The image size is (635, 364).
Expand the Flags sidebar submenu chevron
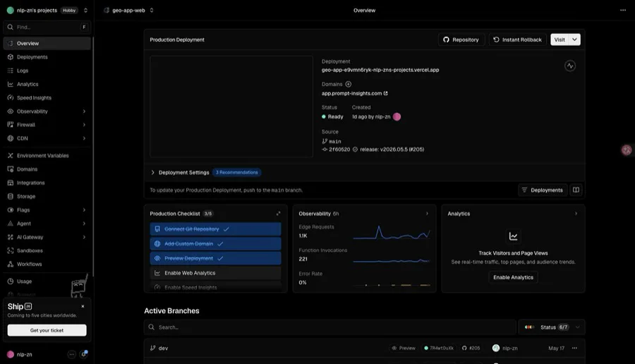click(84, 210)
